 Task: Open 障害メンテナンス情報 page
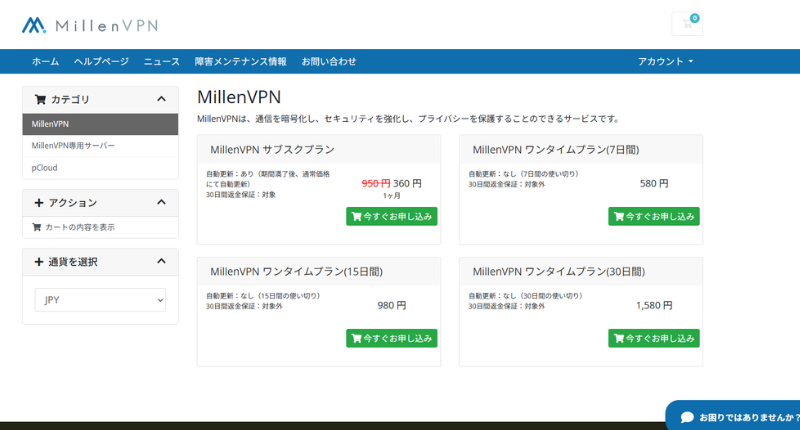(240, 61)
